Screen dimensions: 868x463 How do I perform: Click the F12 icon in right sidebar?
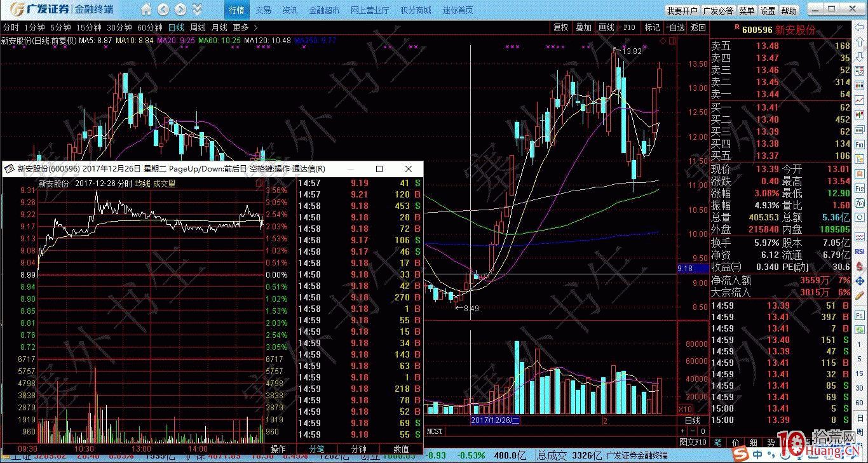coord(860,189)
